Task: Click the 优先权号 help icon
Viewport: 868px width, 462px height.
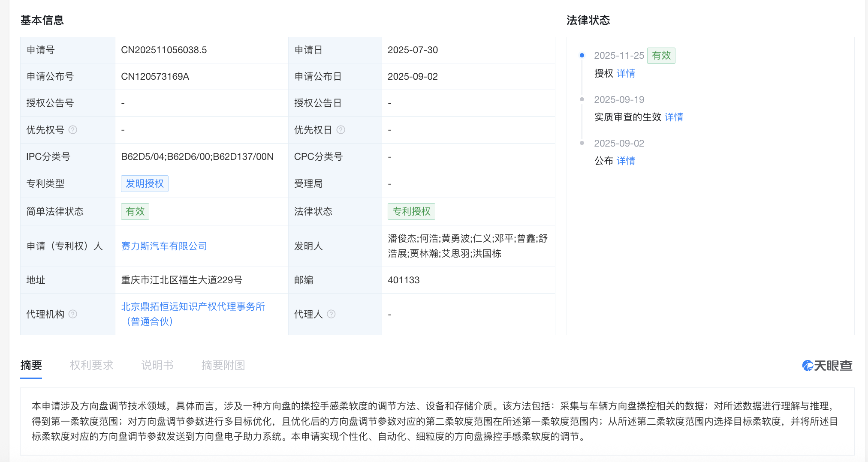Action: tap(73, 130)
